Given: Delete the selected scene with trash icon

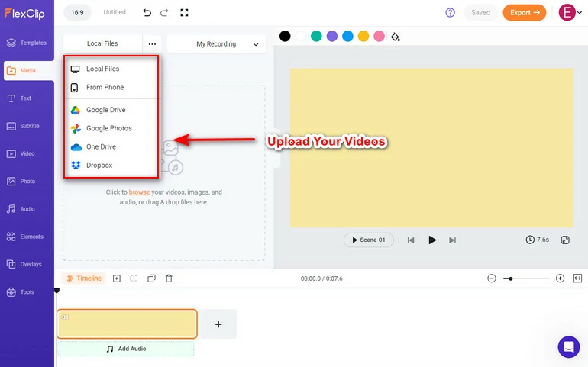Looking at the screenshot, I should click(x=169, y=278).
